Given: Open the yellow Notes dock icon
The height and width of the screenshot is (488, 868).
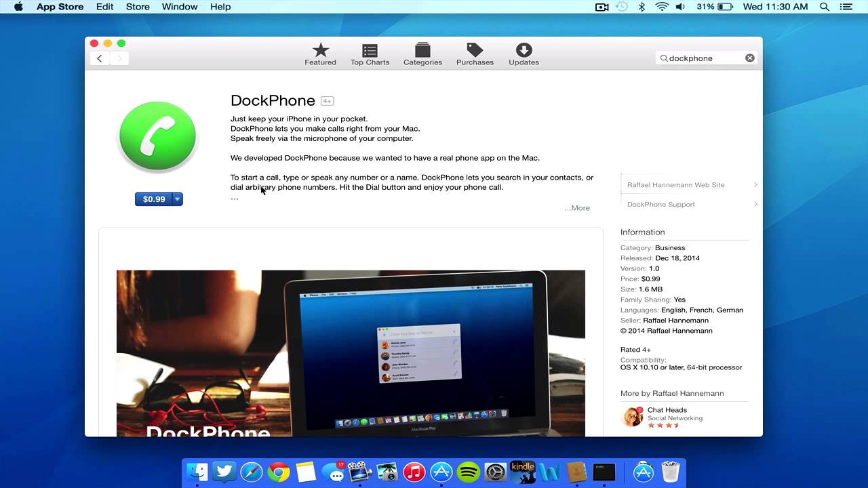Looking at the screenshot, I should click(x=306, y=472).
